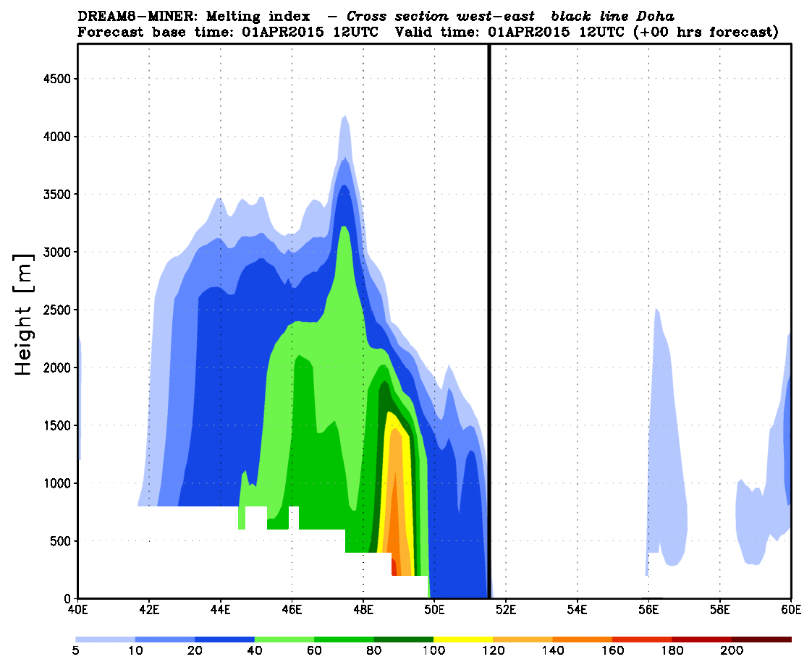
Task: Click the legend value 60 label
Action: point(314,650)
